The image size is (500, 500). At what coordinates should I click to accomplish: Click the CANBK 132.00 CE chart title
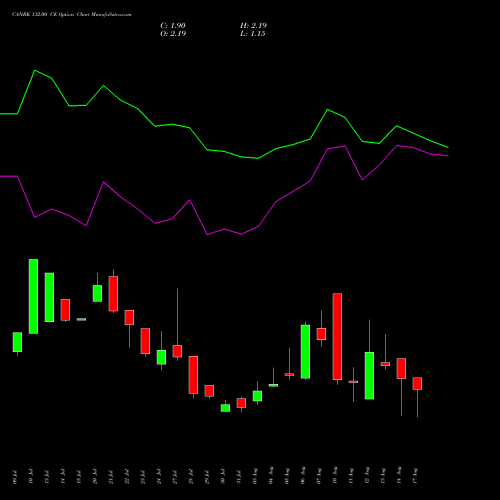click(71, 15)
